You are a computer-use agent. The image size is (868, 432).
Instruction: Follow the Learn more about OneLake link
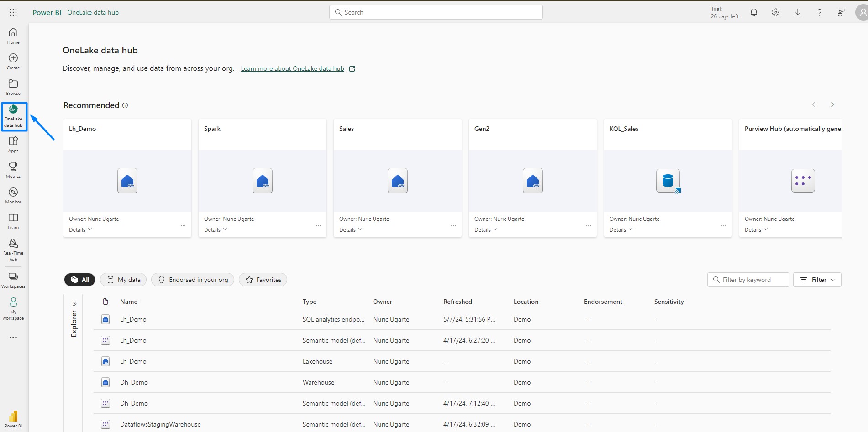[x=292, y=69]
